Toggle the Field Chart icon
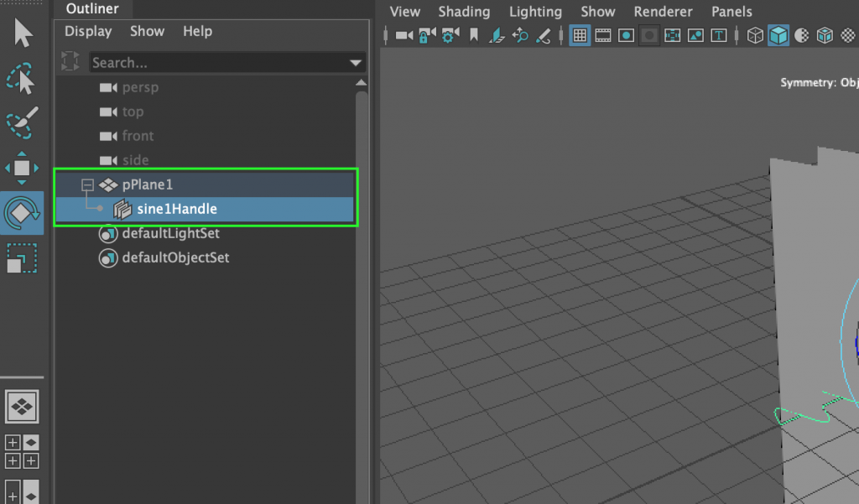The image size is (859, 504). click(x=672, y=35)
